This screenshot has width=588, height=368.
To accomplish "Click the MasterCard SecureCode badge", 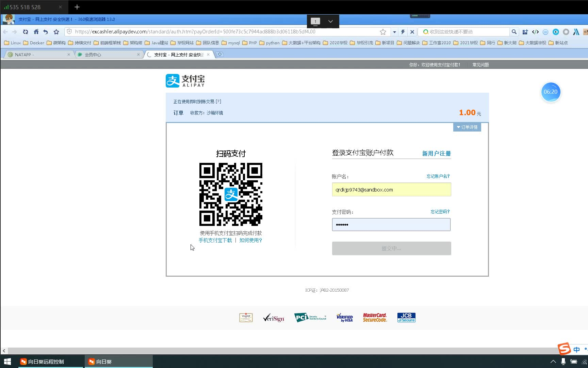I will click(x=375, y=318).
